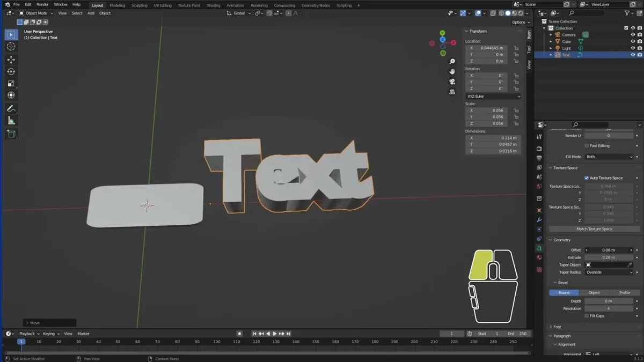The height and width of the screenshot is (362, 644).
Task: Switch viewport shading to wireframe
Action: point(502,13)
